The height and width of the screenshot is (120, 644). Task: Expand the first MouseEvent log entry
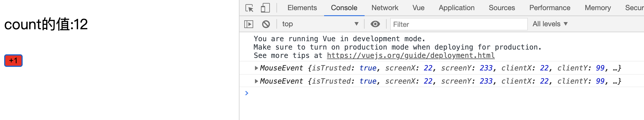click(256, 68)
